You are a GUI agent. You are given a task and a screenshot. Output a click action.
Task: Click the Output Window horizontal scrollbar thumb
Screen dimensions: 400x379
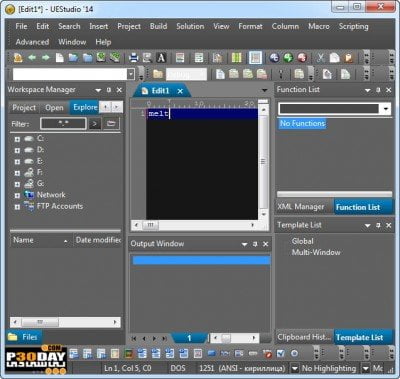[226, 338]
